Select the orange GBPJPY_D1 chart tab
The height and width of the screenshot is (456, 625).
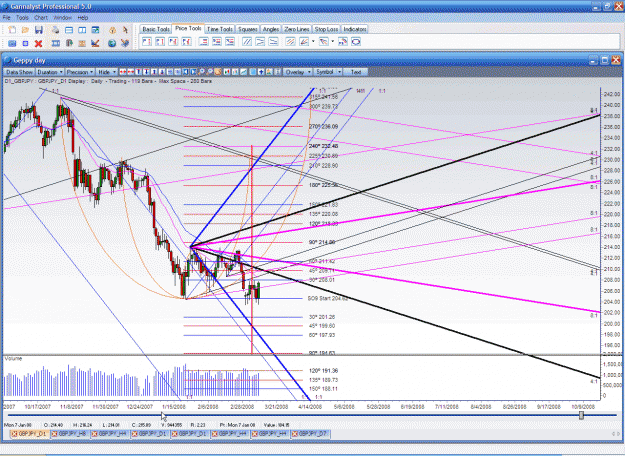(30, 434)
